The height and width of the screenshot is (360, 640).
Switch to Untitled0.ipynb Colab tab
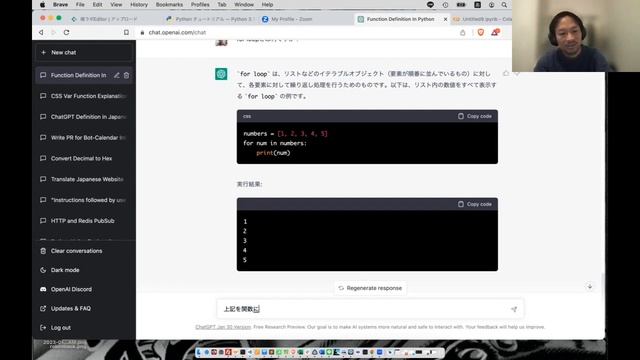(x=482, y=19)
